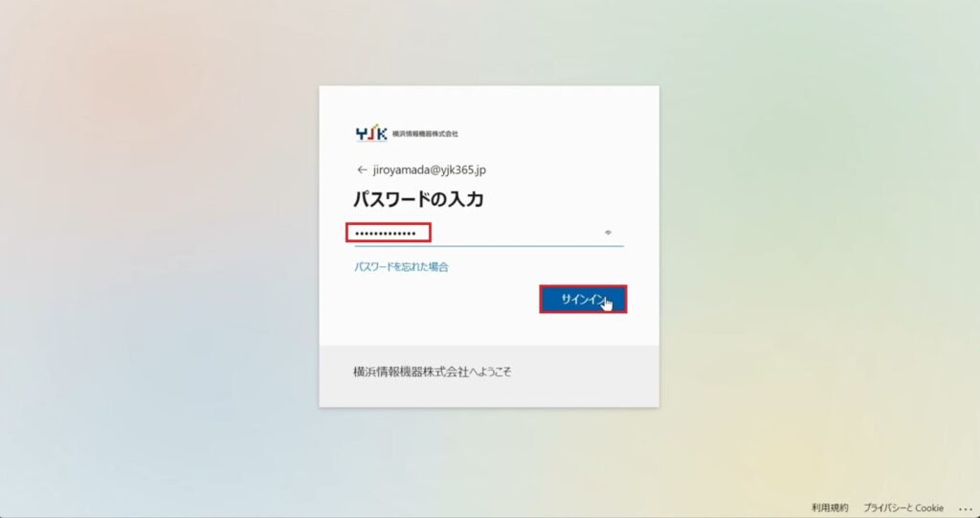
Task: Click the masked password dots
Action: 385,234
